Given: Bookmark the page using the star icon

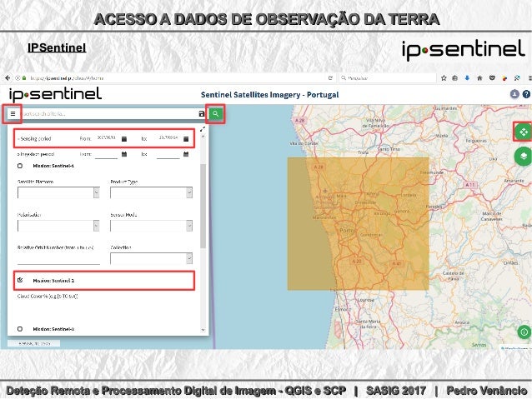Looking at the screenshot, I should tap(444, 78).
